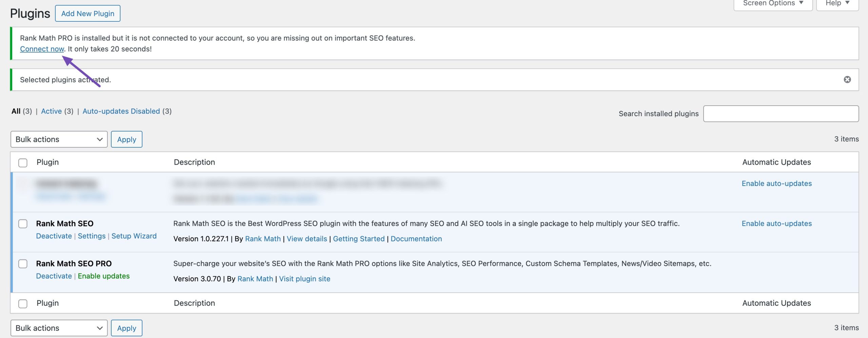
Task: Click the bottom Plugin column header
Action: tap(47, 303)
